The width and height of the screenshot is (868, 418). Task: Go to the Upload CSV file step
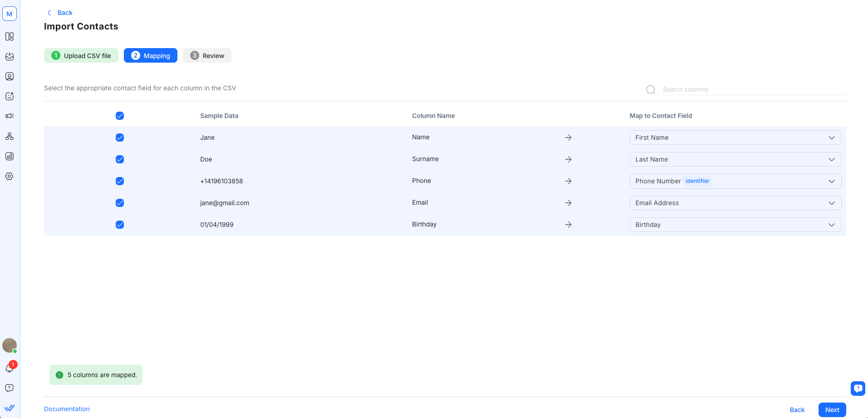click(81, 55)
